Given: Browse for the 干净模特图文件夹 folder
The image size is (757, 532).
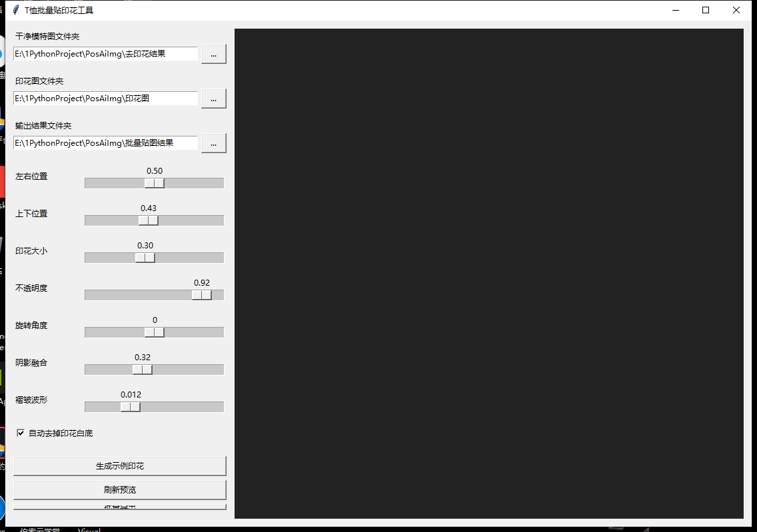Looking at the screenshot, I should (213, 54).
